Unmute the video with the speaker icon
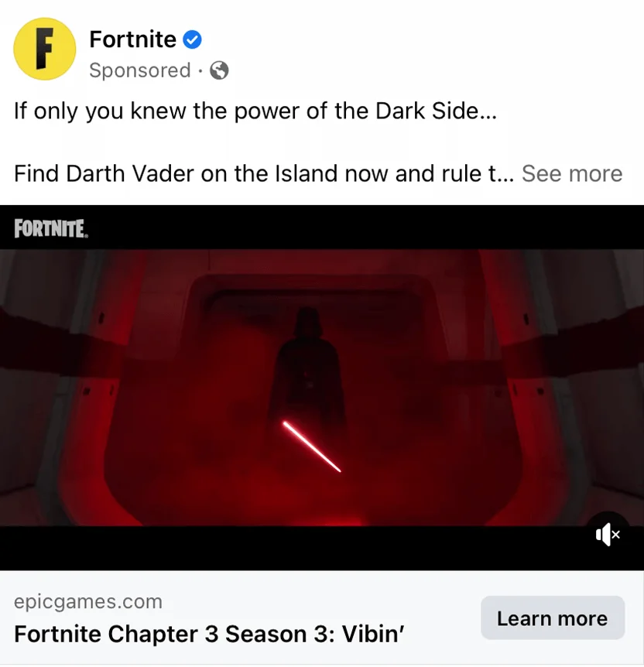Viewport: 644px width, 667px height. 608,535
